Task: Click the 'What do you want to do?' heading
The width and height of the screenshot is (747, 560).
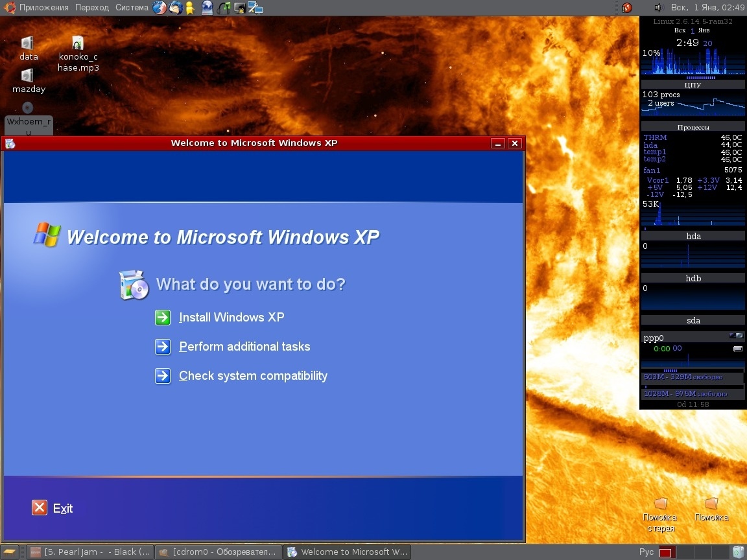Action: coord(250,285)
